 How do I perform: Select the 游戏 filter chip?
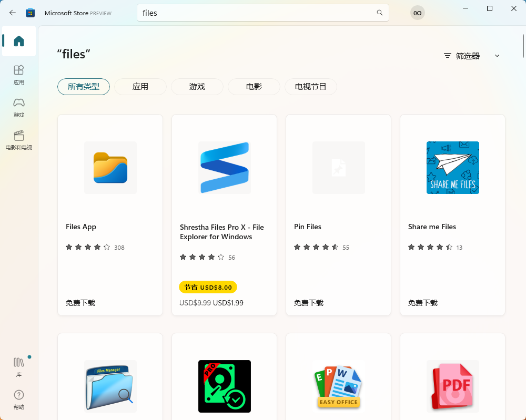pyautogui.click(x=197, y=87)
